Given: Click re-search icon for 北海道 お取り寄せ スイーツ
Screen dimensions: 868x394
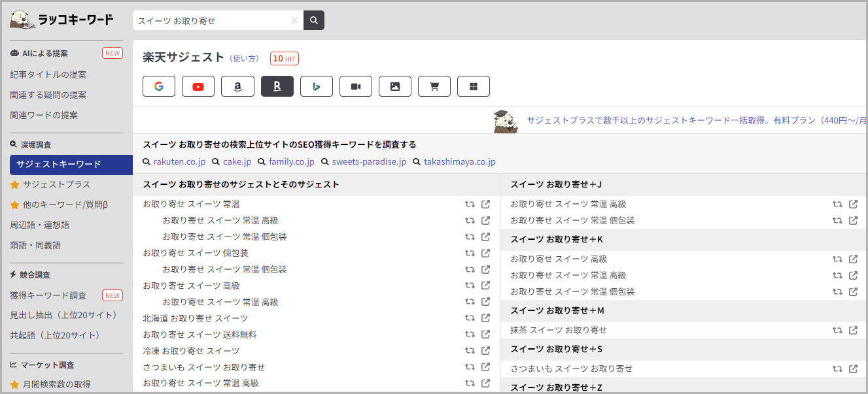Looking at the screenshot, I should point(470,318).
